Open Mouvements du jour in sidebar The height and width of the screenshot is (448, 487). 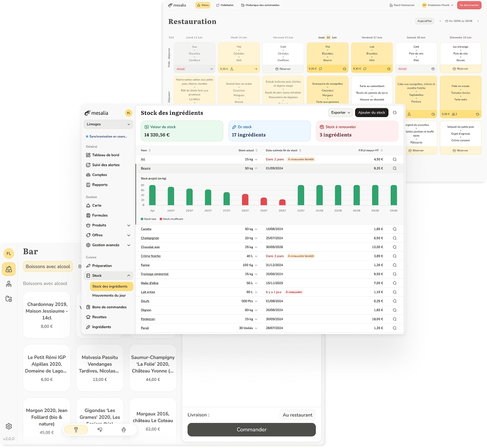[109, 295]
